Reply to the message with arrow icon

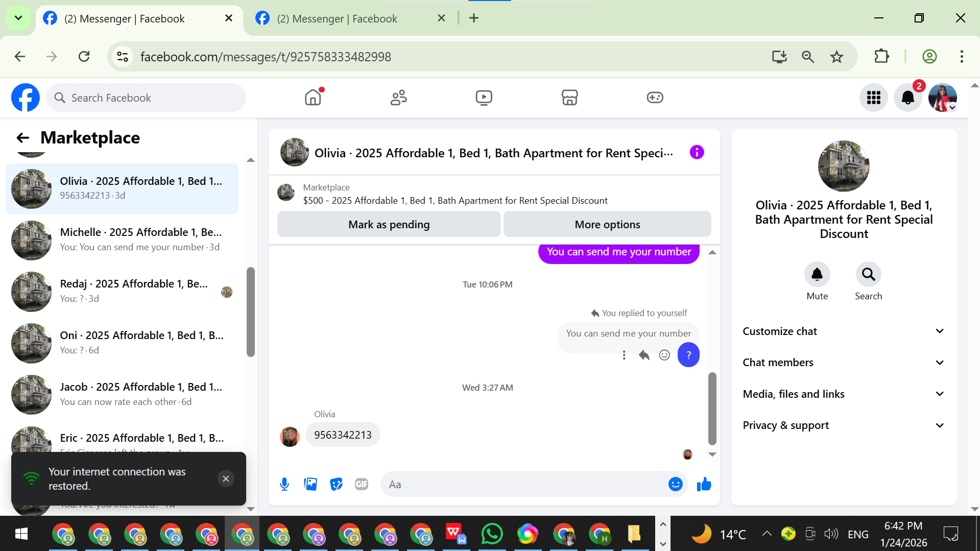(644, 355)
